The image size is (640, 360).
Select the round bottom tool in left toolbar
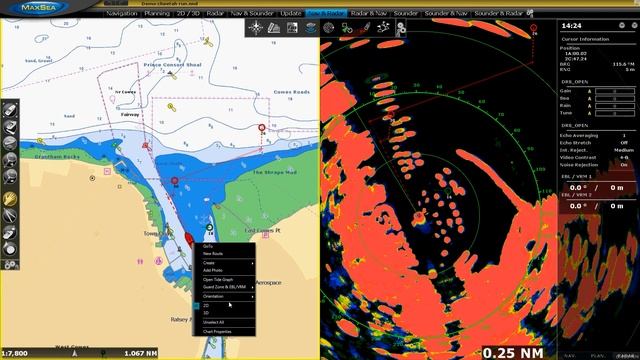coord(10,249)
